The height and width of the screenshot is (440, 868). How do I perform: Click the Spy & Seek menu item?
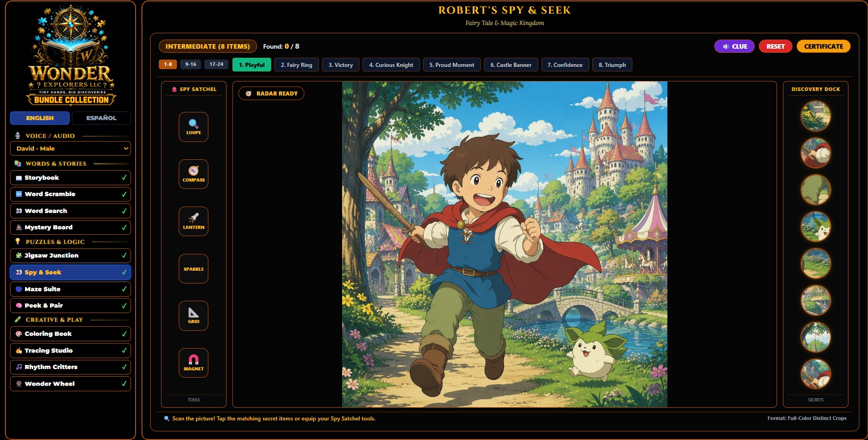coord(71,272)
